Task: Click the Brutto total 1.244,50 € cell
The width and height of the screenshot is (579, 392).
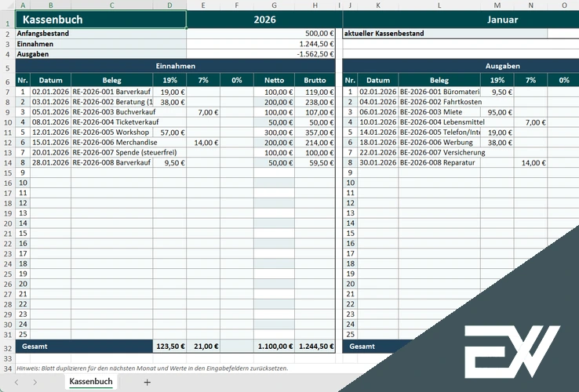Action: 315,346
